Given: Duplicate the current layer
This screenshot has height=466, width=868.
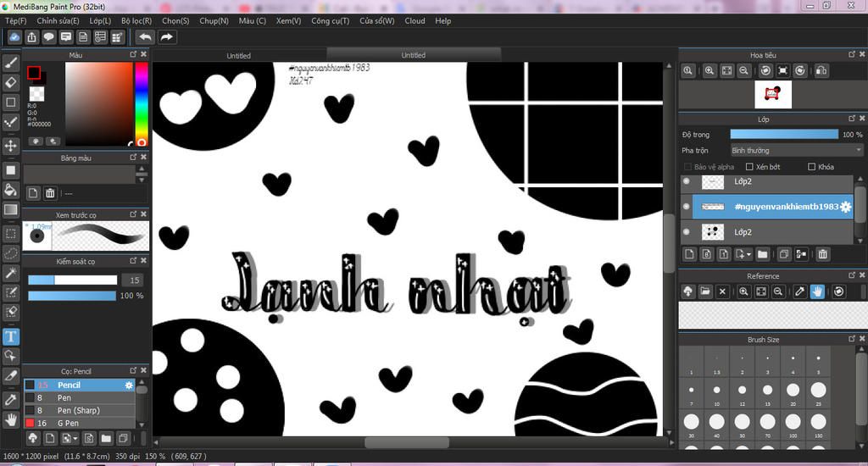Looking at the screenshot, I should (784, 254).
